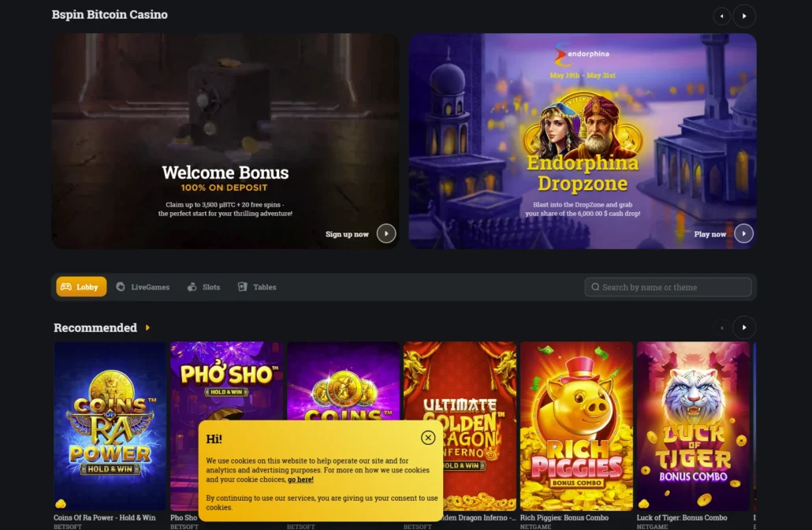Click the 'Rich Piggies: Bonus Combo' title

[x=564, y=517]
